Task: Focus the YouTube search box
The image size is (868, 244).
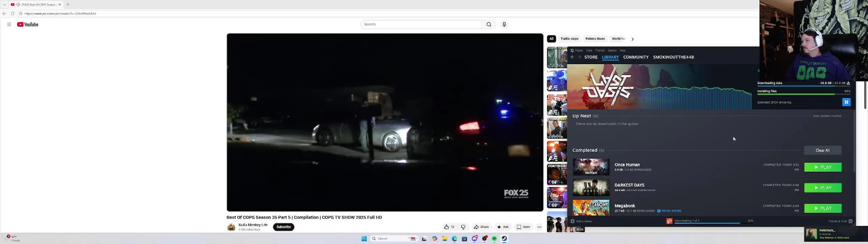Action: pyautogui.click(x=421, y=24)
